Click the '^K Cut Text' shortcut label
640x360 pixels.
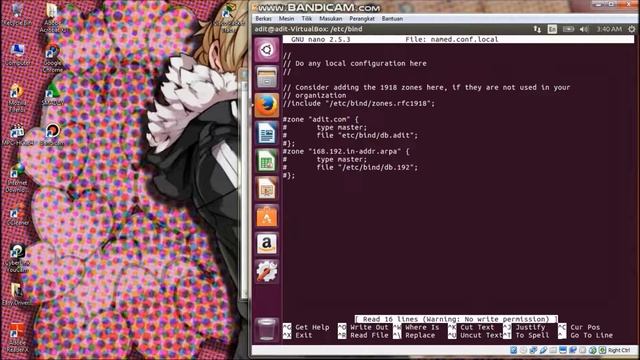(471, 327)
